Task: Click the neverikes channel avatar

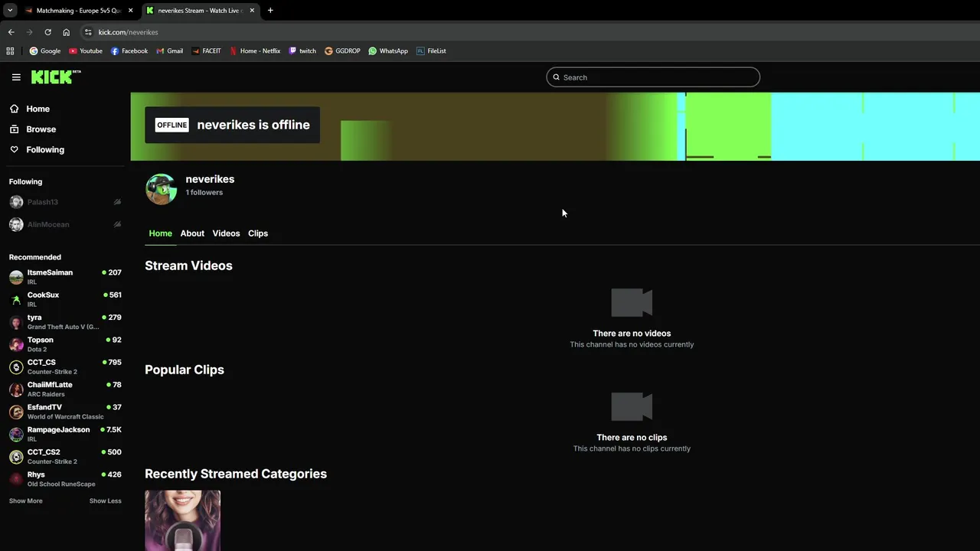Action: click(162, 189)
